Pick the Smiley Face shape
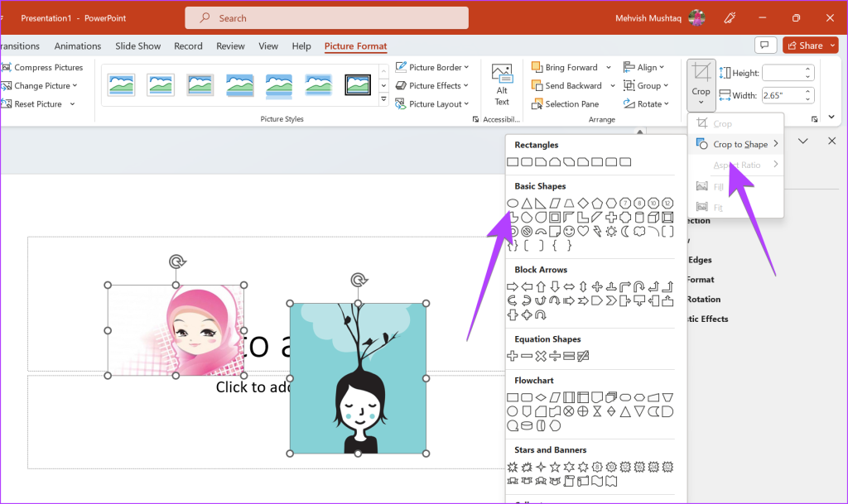This screenshot has width=848, height=504. coord(568,231)
